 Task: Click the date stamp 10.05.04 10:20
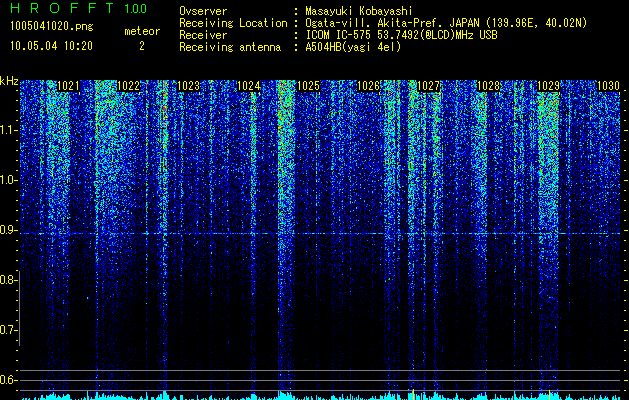pyautogui.click(x=51, y=46)
